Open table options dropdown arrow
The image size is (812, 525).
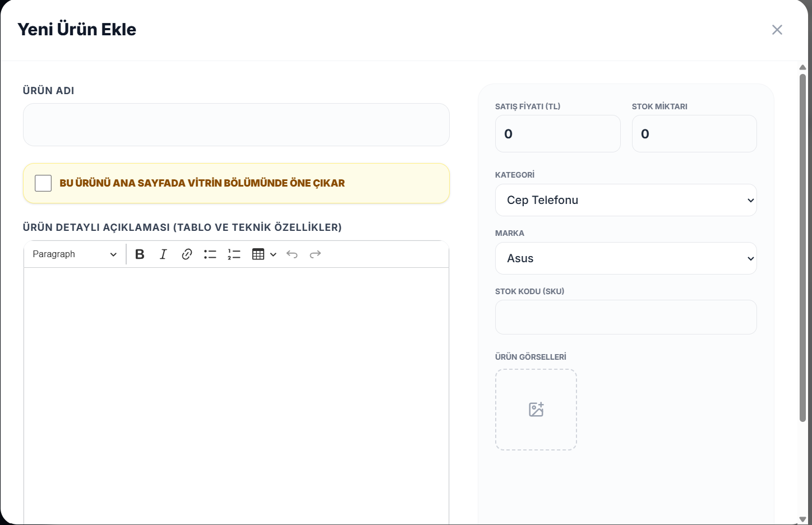coord(273,254)
